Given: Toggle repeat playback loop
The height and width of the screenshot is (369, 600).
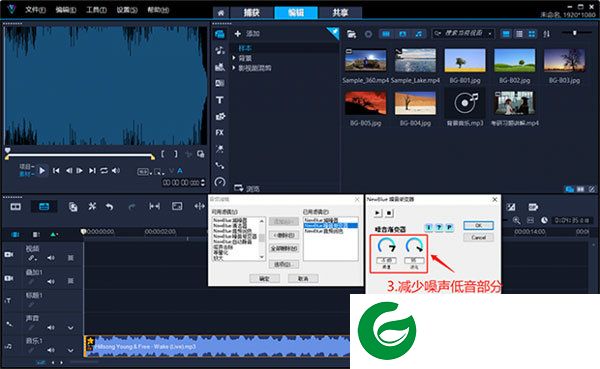Looking at the screenshot, I should tap(104, 170).
